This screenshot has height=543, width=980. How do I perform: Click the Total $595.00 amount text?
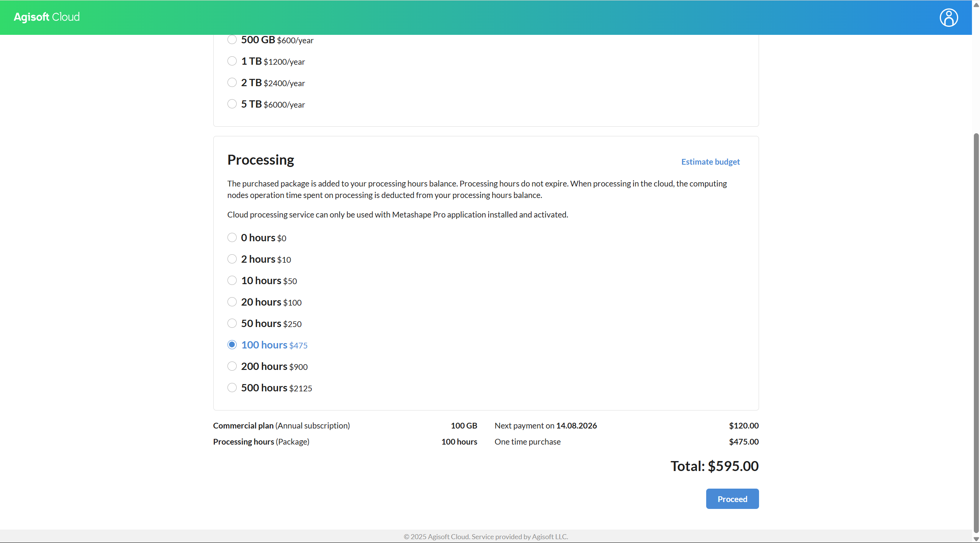pos(714,466)
